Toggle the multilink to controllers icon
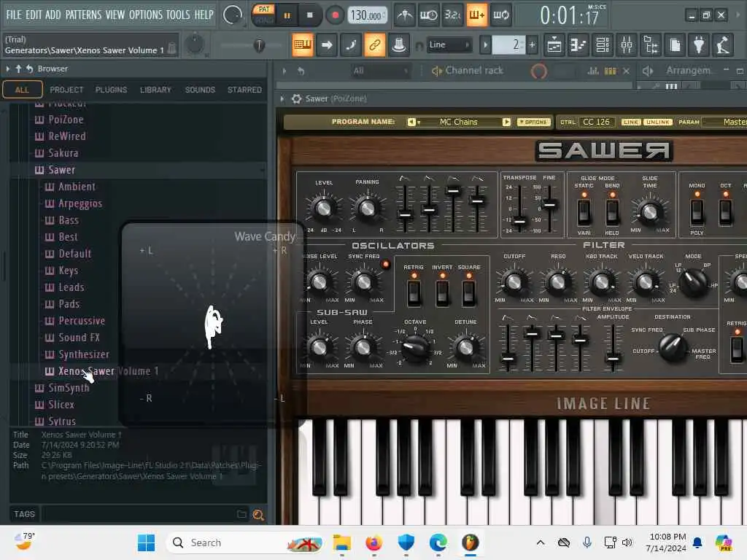This screenshot has height=560, width=747. point(375,45)
